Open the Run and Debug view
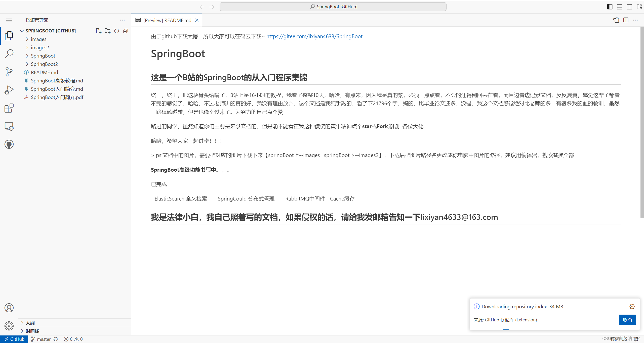This screenshot has width=644, height=343. [9, 90]
